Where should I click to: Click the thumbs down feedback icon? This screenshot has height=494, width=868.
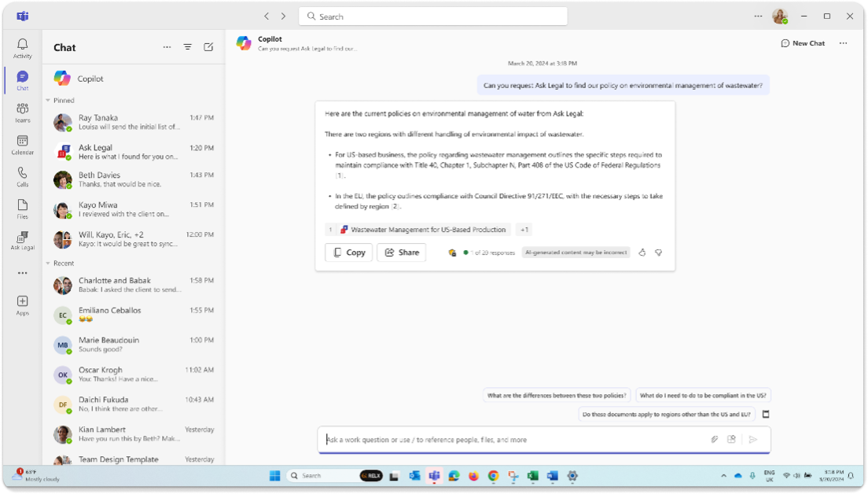click(x=658, y=253)
